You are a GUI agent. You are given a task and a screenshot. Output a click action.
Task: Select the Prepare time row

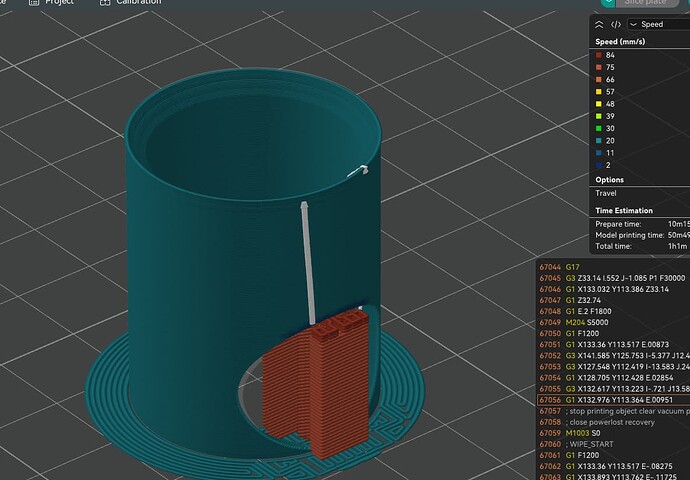642,224
